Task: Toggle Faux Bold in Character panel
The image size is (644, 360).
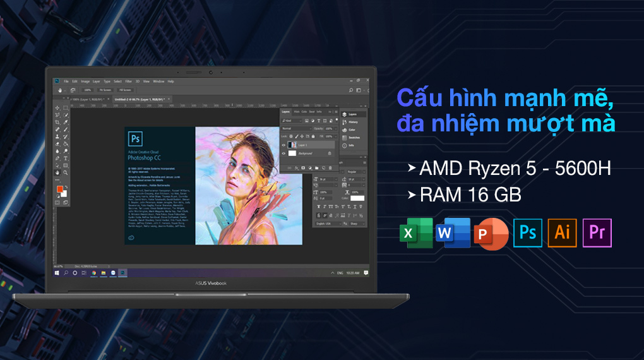Action: click(x=319, y=207)
